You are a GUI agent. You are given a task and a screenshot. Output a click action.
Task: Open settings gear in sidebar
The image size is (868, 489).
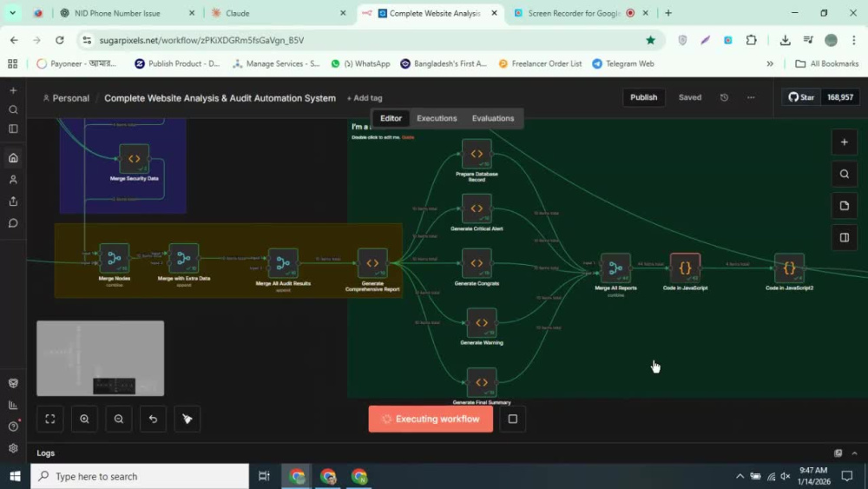(13, 448)
